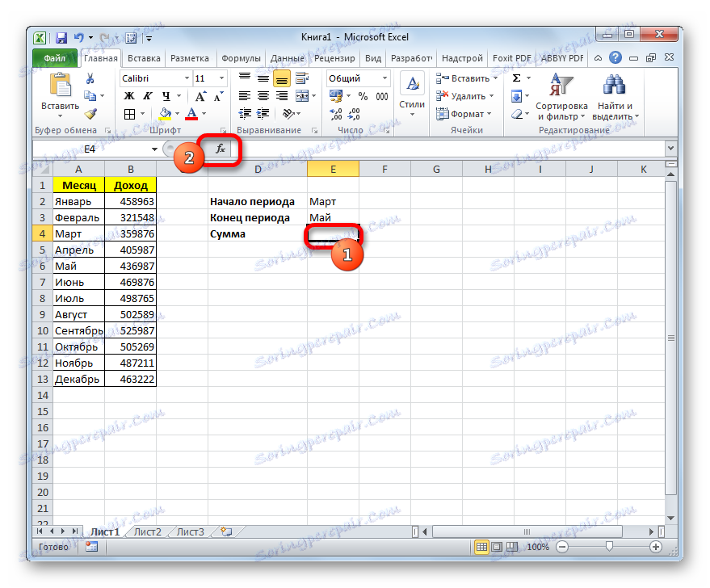The image size is (710, 588).
Task: Click the Undo arrow icon
Action: click(79, 38)
